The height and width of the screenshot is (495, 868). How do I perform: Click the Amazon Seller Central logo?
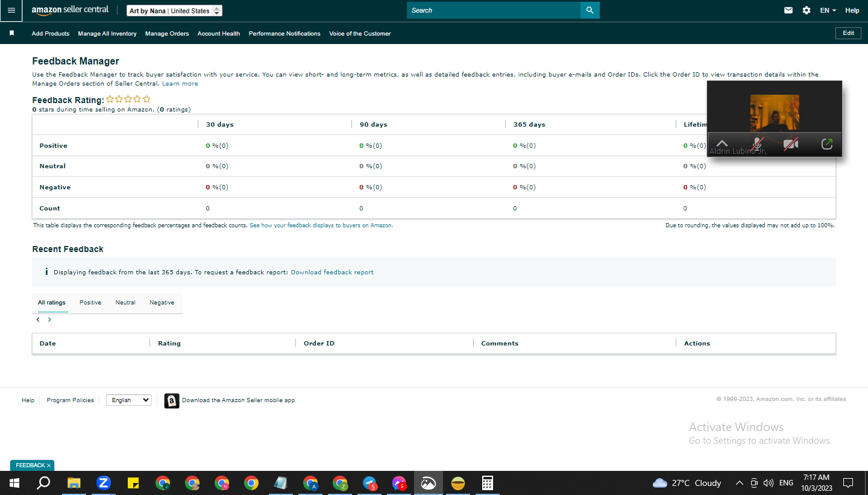point(71,10)
